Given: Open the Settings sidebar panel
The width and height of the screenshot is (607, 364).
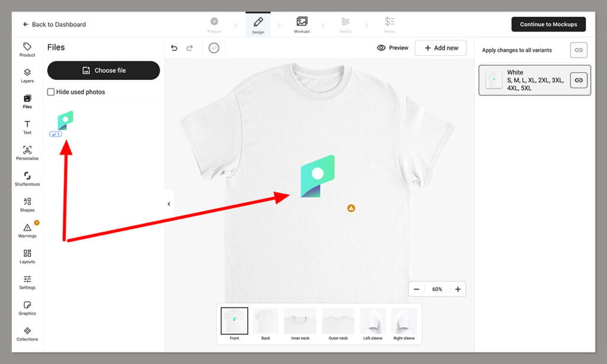Looking at the screenshot, I should click(27, 283).
